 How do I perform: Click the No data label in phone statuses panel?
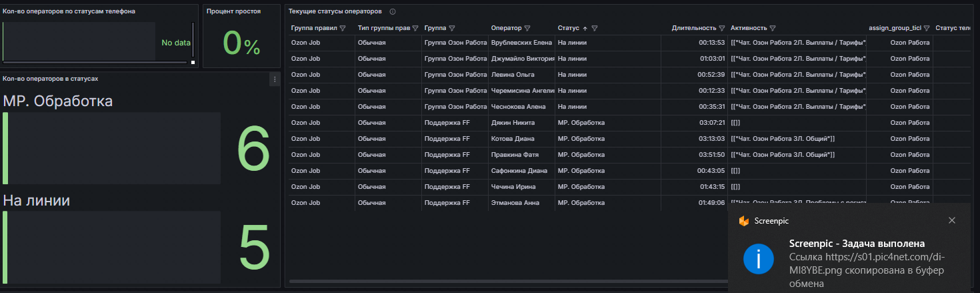click(176, 43)
